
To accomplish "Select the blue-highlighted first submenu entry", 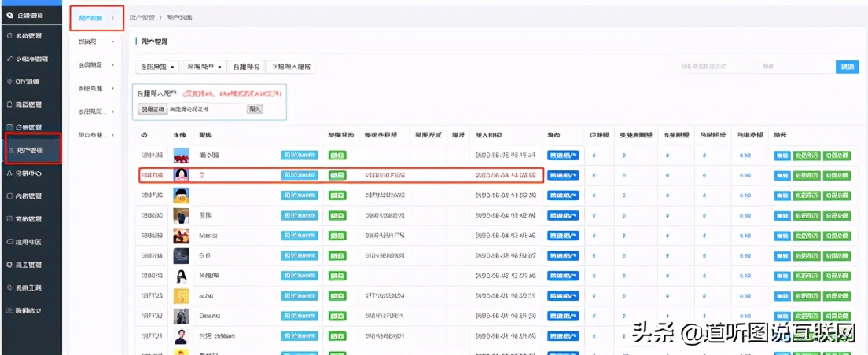I will [97, 19].
